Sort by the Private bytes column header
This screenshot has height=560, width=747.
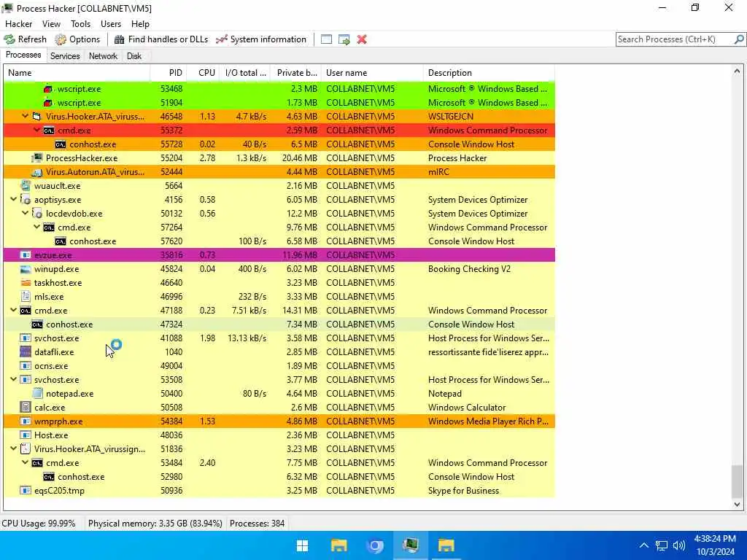pos(296,73)
